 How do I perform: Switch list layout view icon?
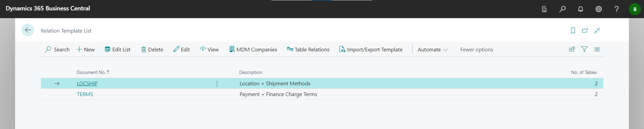pyautogui.click(x=597, y=49)
